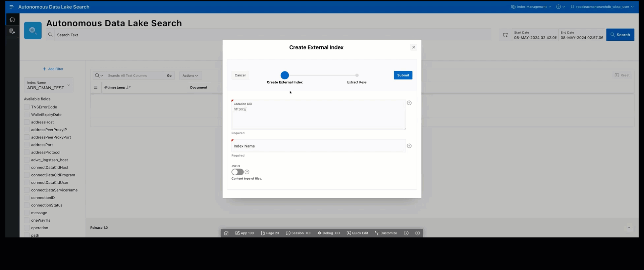Click Customize in developer toolbar
The image size is (644, 270).
386,233
